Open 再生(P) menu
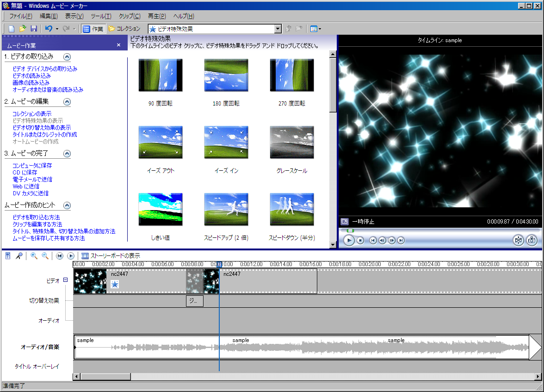Viewport: 544px width, 392px height. 157,16
